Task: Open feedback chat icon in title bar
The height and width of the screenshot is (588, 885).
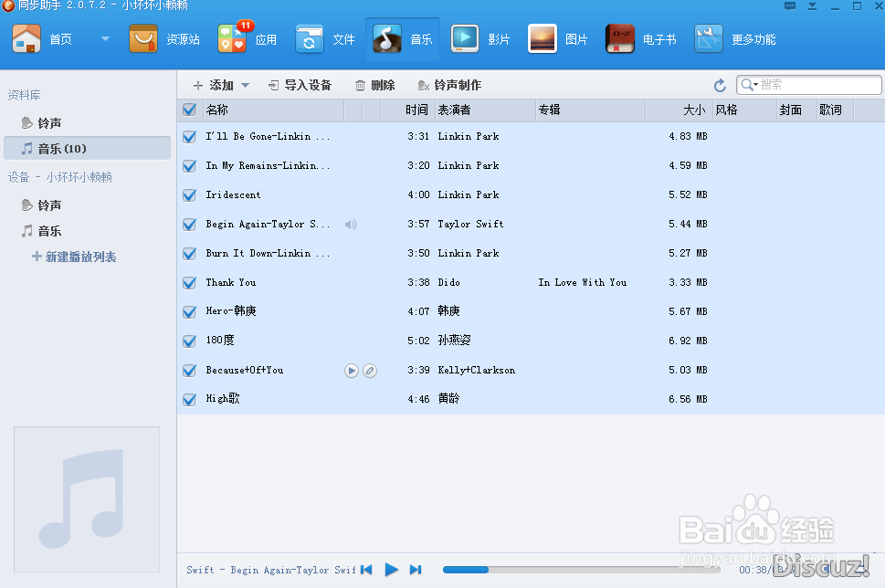Action: click(790, 6)
